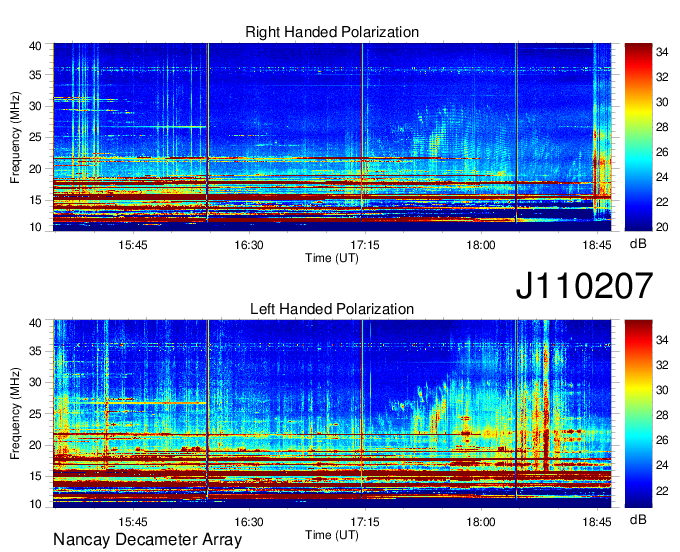Screen dimensions: 680x552
Task: Click the 18:00 tick under the lower plot
Action: (x=481, y=522)
